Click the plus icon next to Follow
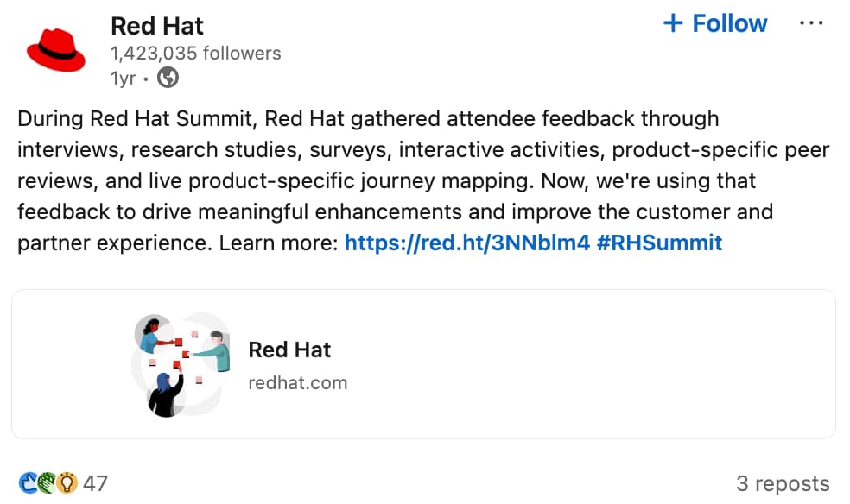 tap(672, 23)
